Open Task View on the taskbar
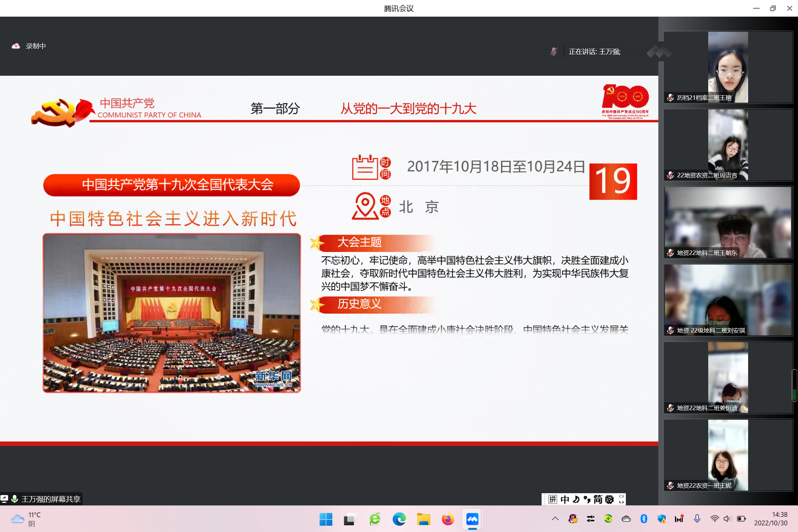 (x=350, y=519)
